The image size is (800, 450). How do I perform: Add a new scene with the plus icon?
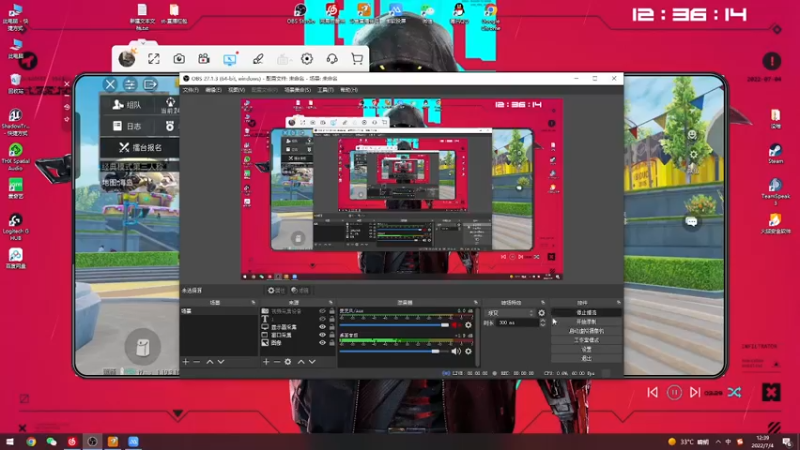click(x=186, y=362)
